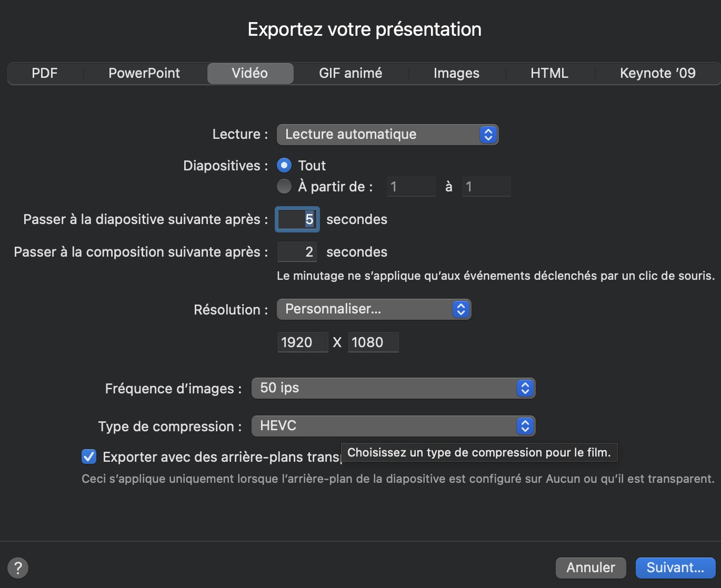Open the Type de compression HEVC dropdown

(393, 426)
